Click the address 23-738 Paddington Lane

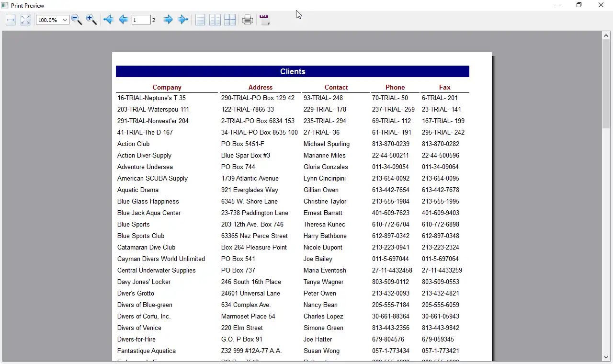(x=255, y=213)
